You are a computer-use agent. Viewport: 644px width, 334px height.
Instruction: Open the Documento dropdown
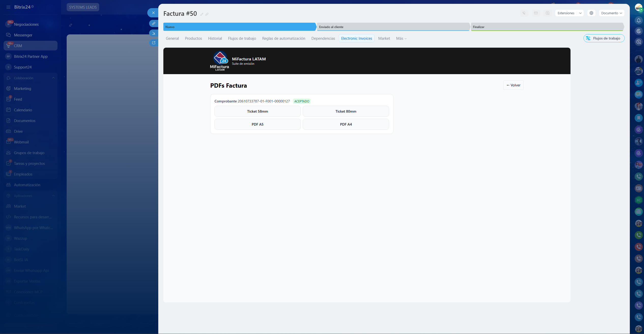[x=611, y=13]
